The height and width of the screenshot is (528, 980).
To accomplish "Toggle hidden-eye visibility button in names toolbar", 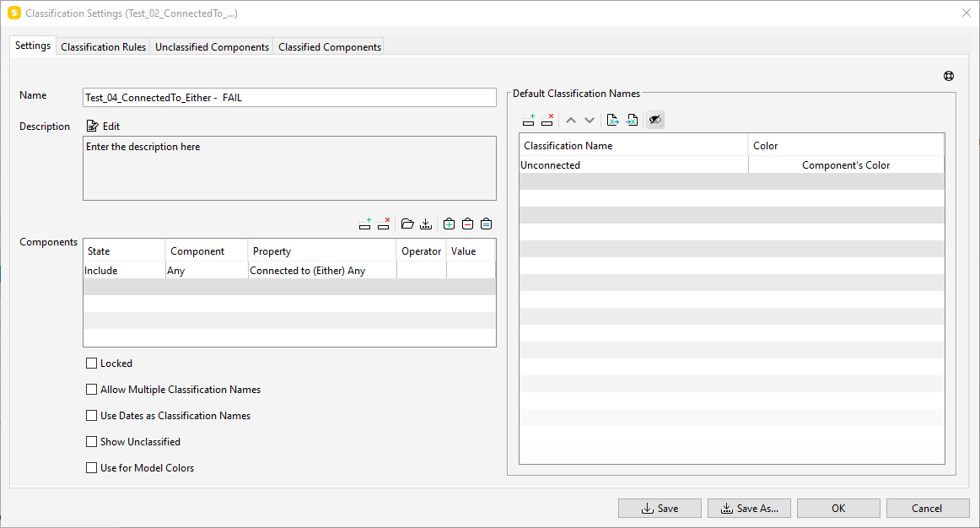I will point(655,120).
